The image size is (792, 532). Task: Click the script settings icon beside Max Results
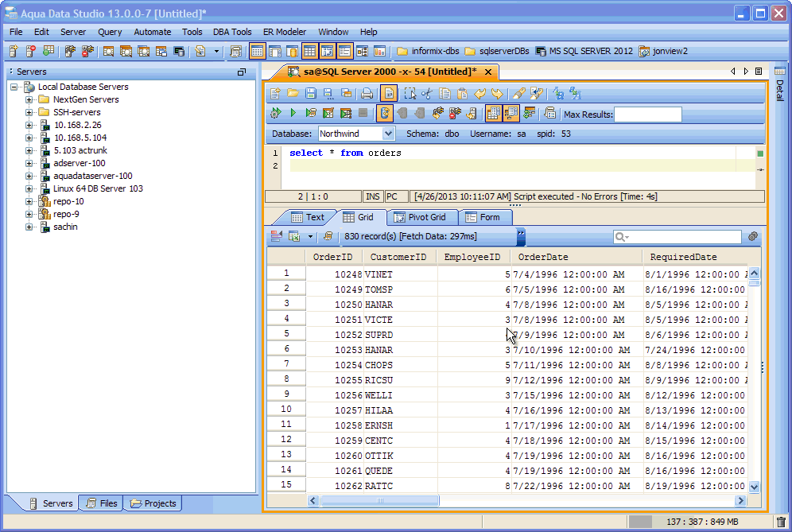[550, 113]
